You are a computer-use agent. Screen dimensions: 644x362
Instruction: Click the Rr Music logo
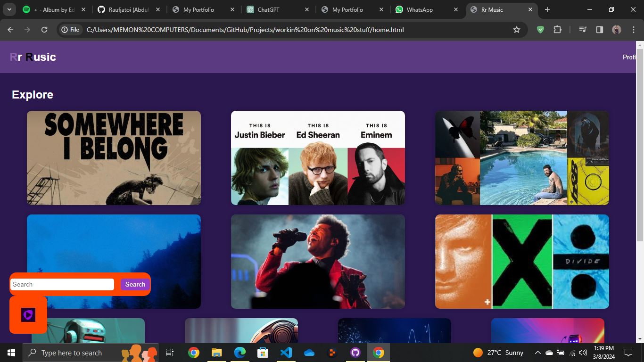pyautogui.click(x=33, y=57)
